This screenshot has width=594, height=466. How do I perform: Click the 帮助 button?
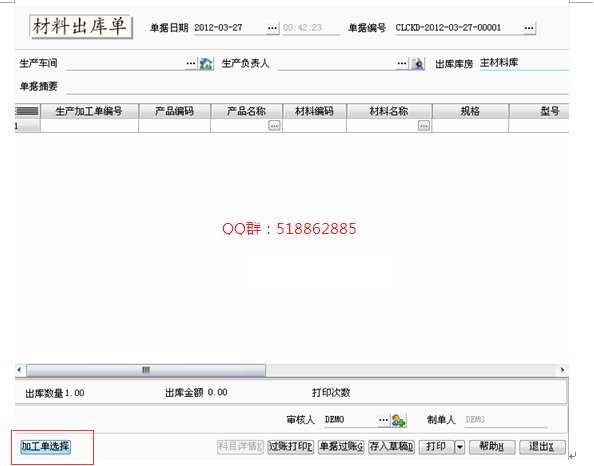492,447
